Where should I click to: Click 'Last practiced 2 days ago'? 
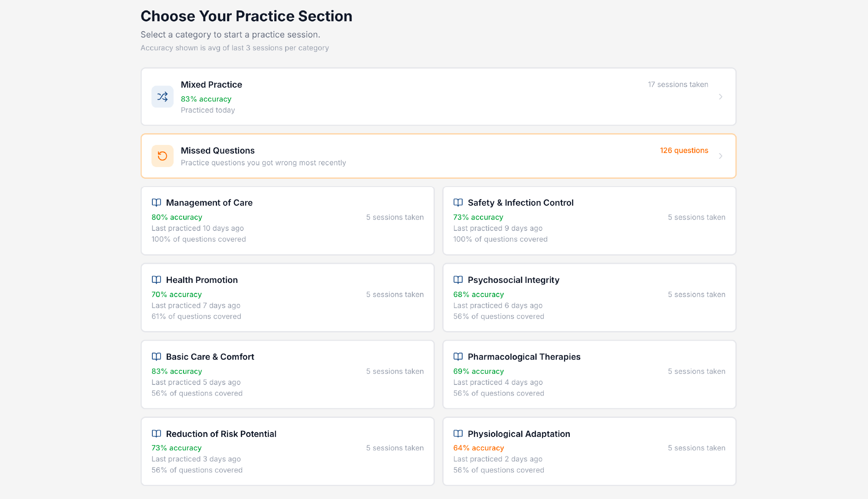pyautogui.click(x=498, y=459)
